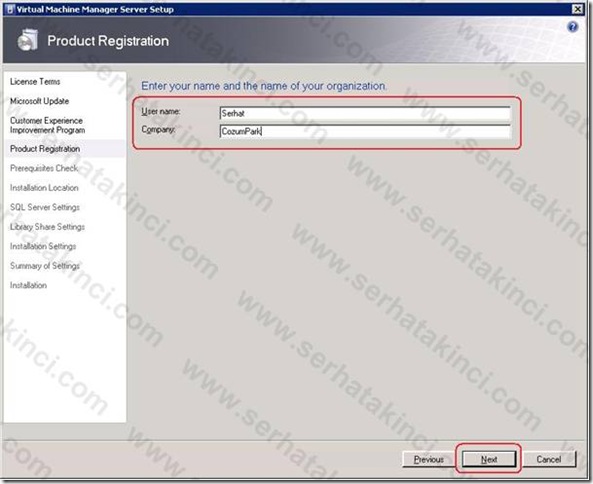Select Prerequisites Check step

click(44, 168)
